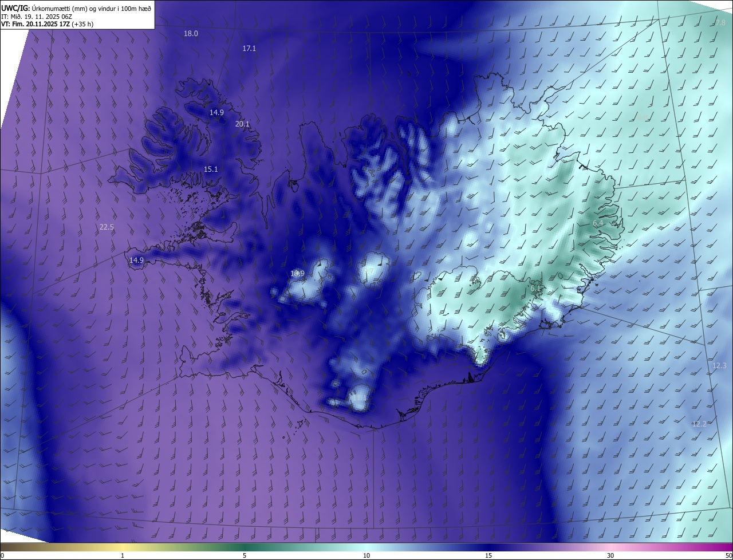Click the colorbar tick label 0
733x560 pixels.
click(2, 555)
